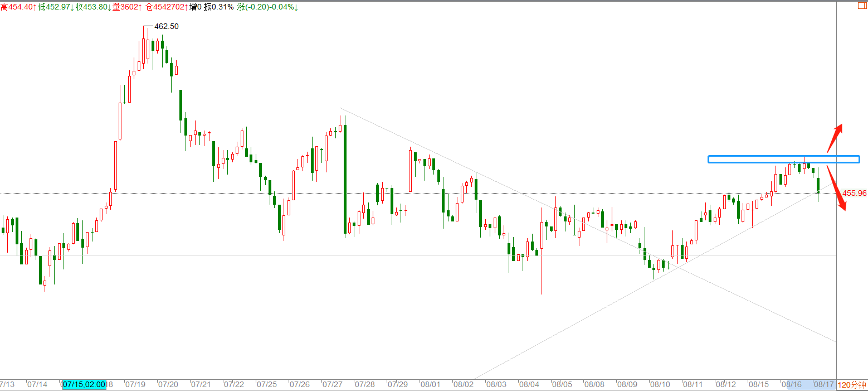Click the 涨(-0.20)-0.04% change readout
This screenshot has height=391, width=868.
[267, 7]
